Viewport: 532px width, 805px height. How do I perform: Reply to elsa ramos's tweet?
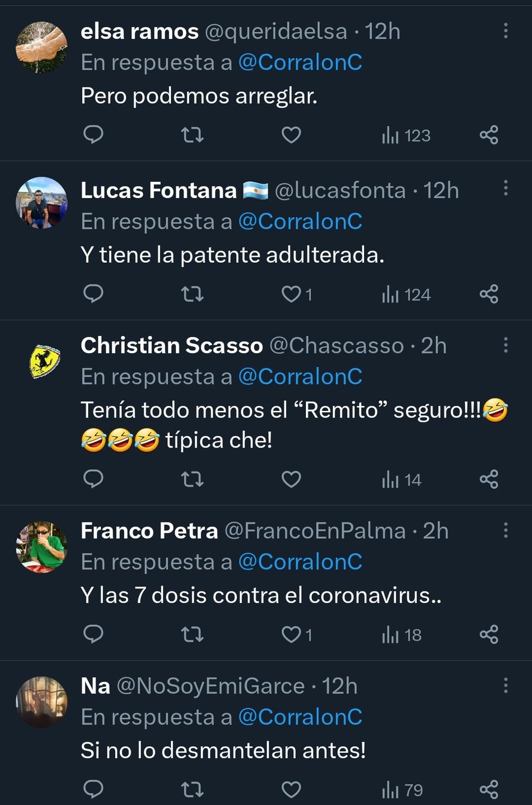93,135
